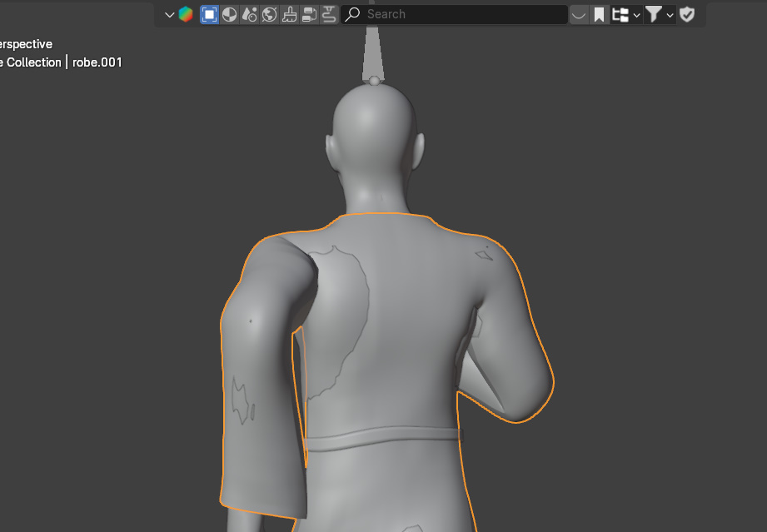Click the 'robe.001' object name text
Viewport: 767px width, 532px height.
97,62
